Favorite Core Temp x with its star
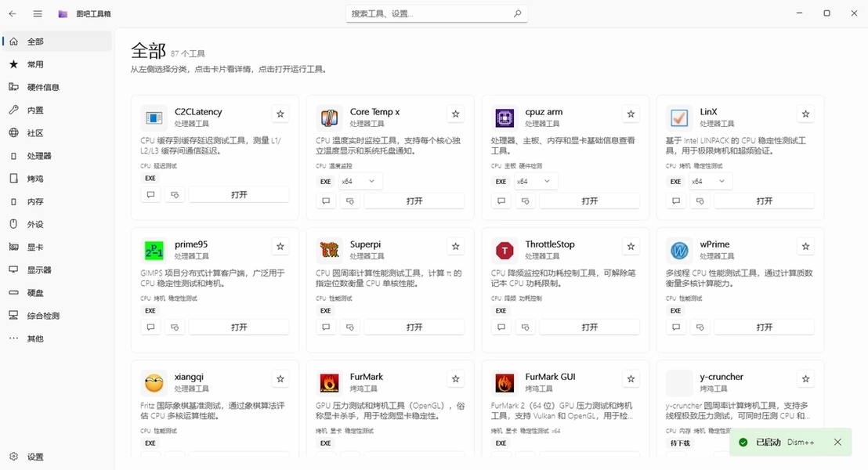This screenshot has height=470, width=868. [x=456, y=114]
